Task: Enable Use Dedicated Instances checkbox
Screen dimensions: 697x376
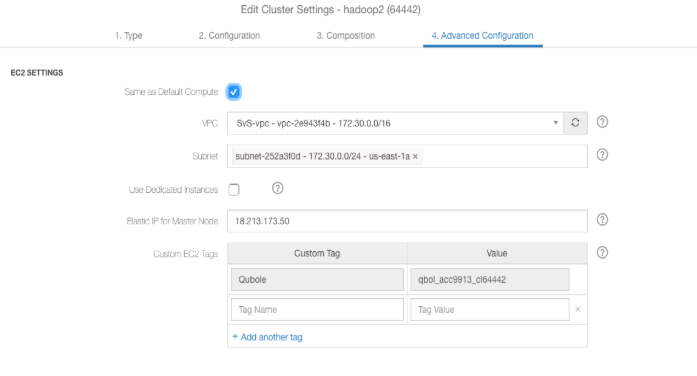Action: pyautogui.click(x=234, y=190)
